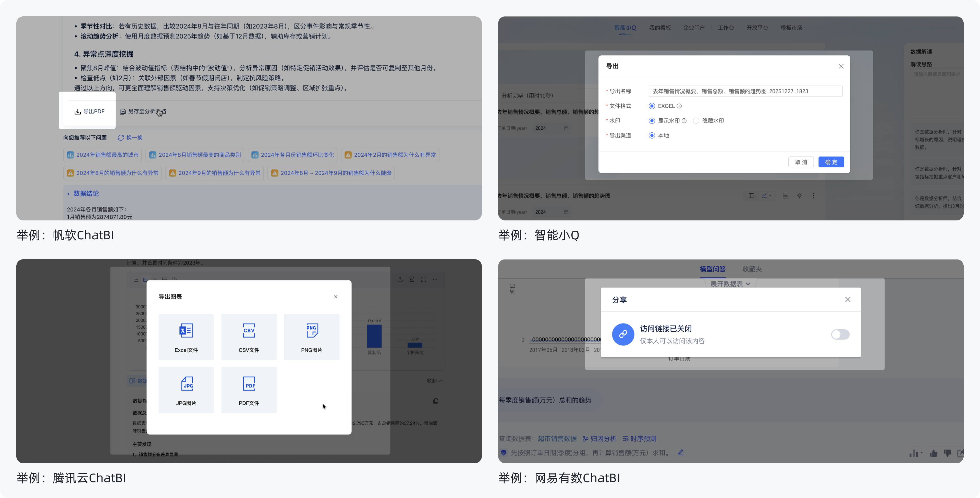Enable the 访问链接 sharing toggle

[840, 334]
